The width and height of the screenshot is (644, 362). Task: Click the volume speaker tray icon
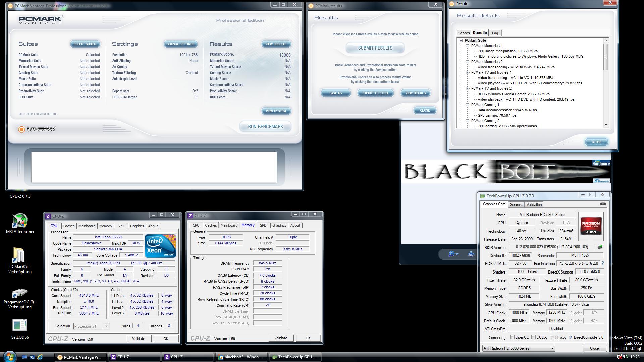[x=626, y=357]
